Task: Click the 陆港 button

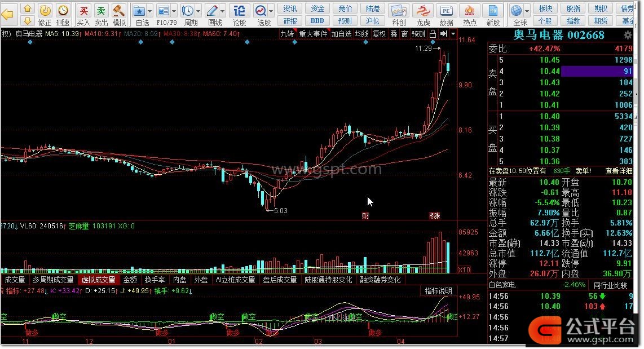Action: [x=373, y=8]
